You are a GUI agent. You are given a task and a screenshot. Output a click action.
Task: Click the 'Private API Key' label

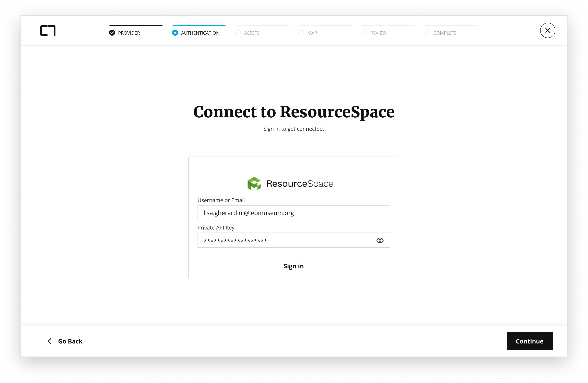click(216, 228)
